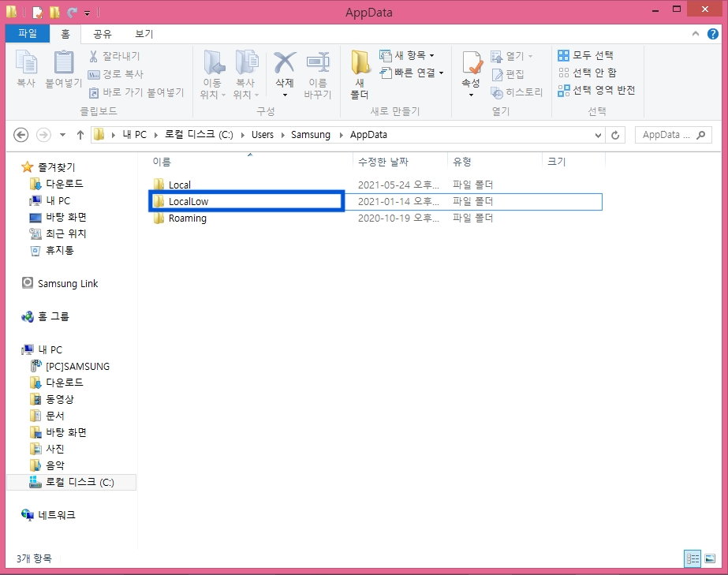Image resolution: width=728 pixels, height=575 pixels.
Task: Open the recent locations dropdown arrow
Action: coord(62,135)
